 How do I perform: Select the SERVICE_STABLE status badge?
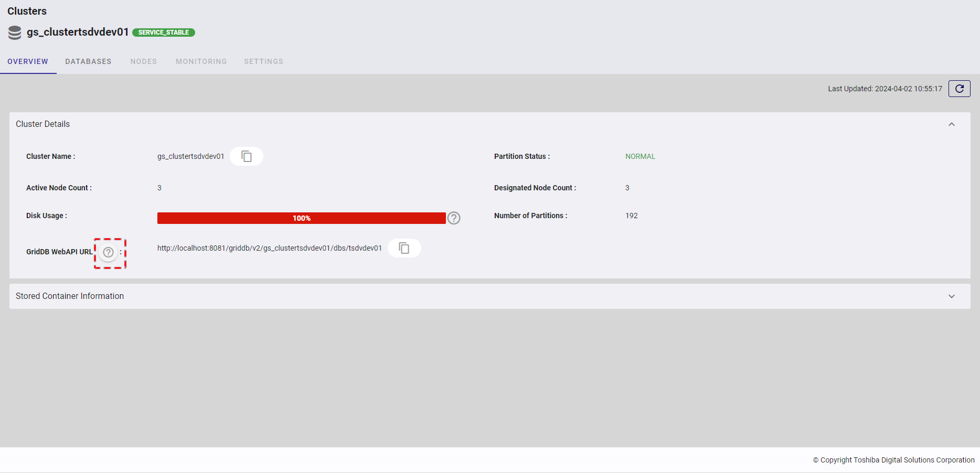(163, 32)
